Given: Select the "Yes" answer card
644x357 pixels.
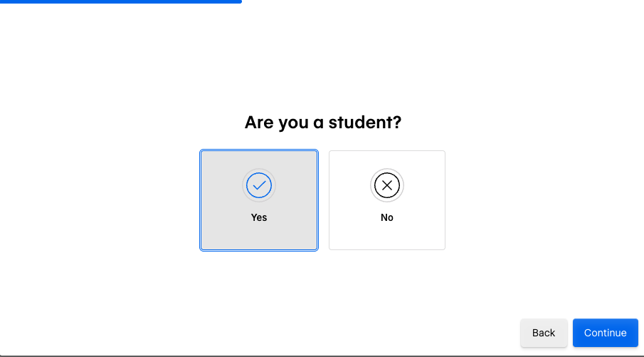Looking at the screenshot, I should tap(259, 200).
